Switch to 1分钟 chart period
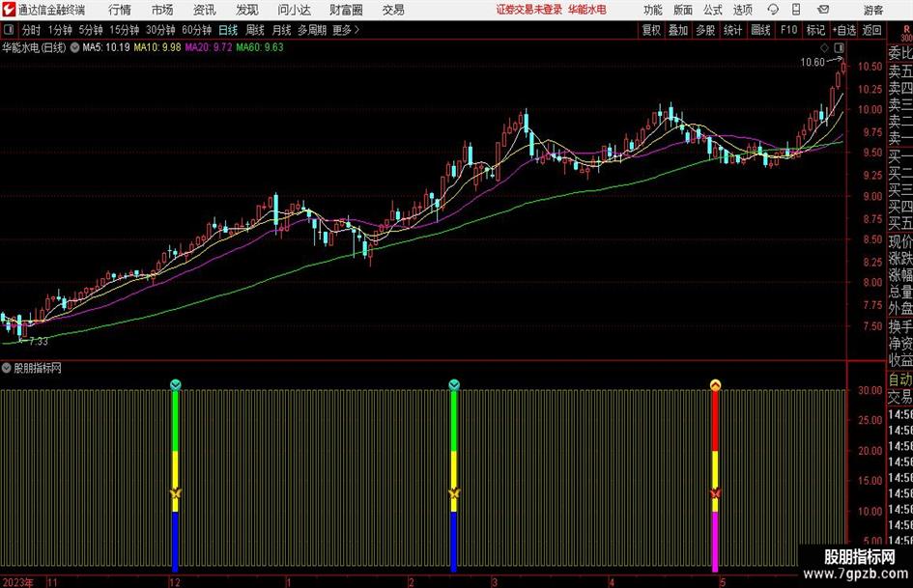Image resolution: width=913 pixels, height=588 pixels. 60,30
